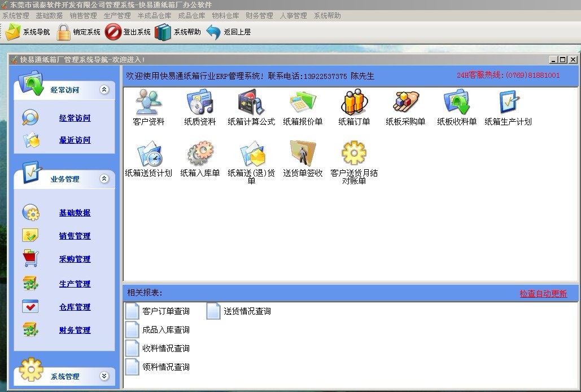Click the 系统帮助 books toolbar button
Screen dimensions: 581x392
click(178, 32)
